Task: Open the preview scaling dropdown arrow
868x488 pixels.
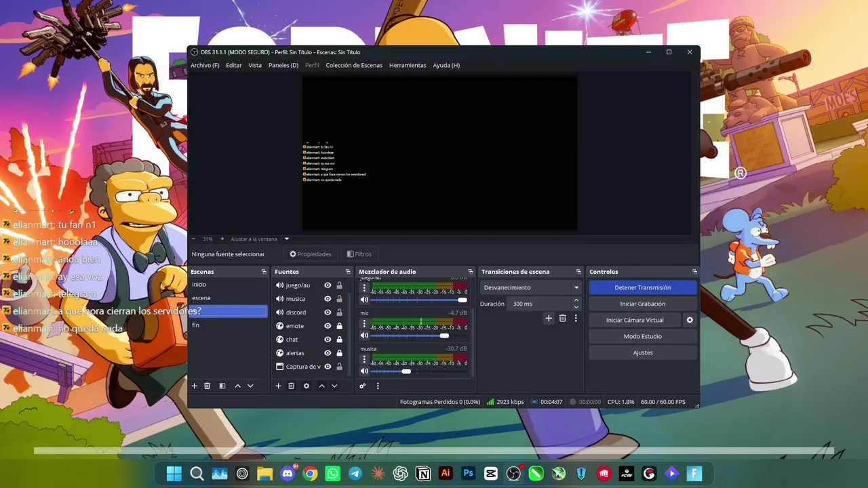Action: (x=287, y=239)
